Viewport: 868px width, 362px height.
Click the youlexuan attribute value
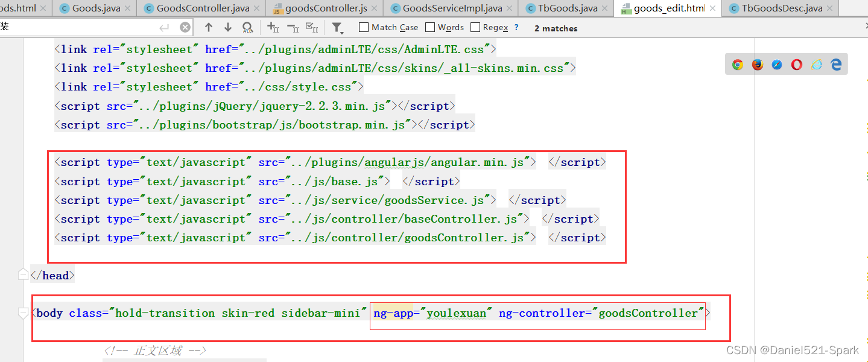(x=456, y=313)
